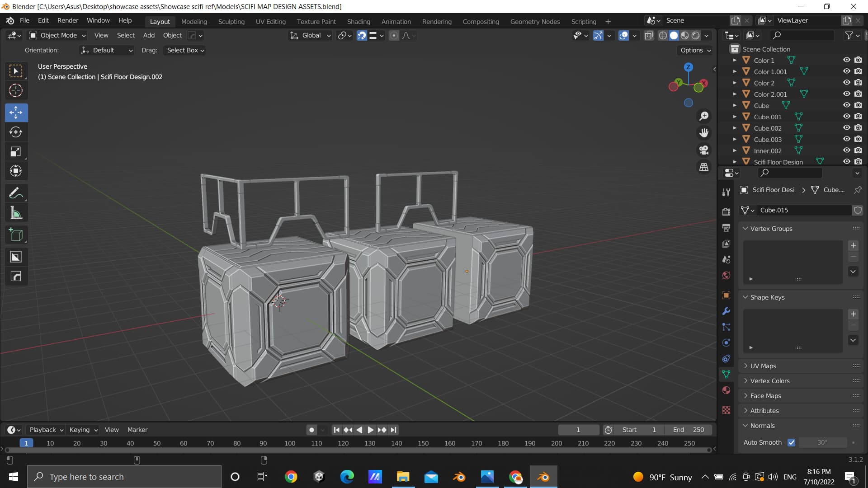
Task: Open the Object Mode dropdown
Action: tap(58, 35)
